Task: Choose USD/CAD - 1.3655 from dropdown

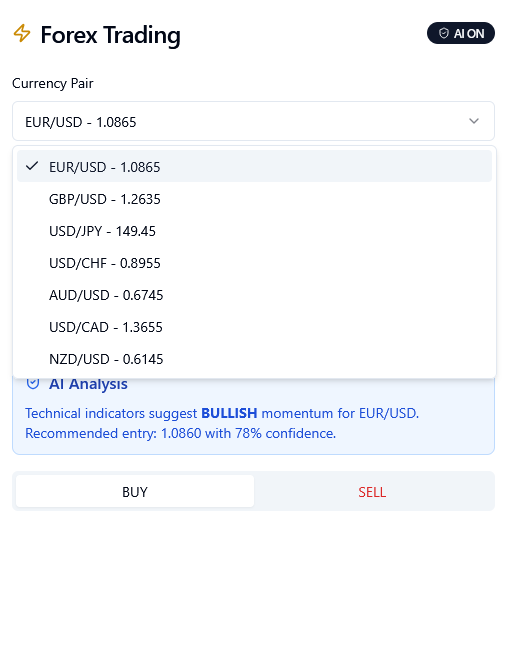Action: tap(254, 327)
